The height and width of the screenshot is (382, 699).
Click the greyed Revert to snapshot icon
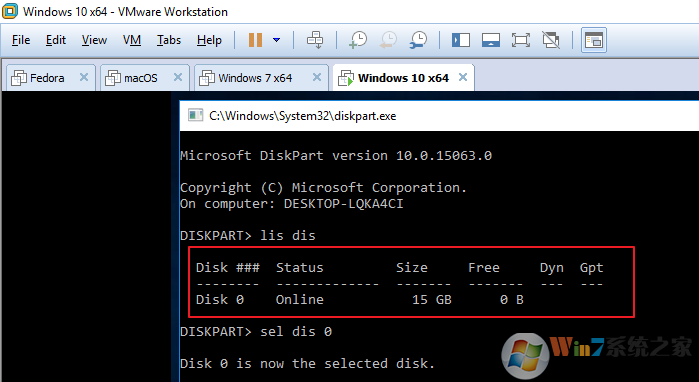coord(388,40)
